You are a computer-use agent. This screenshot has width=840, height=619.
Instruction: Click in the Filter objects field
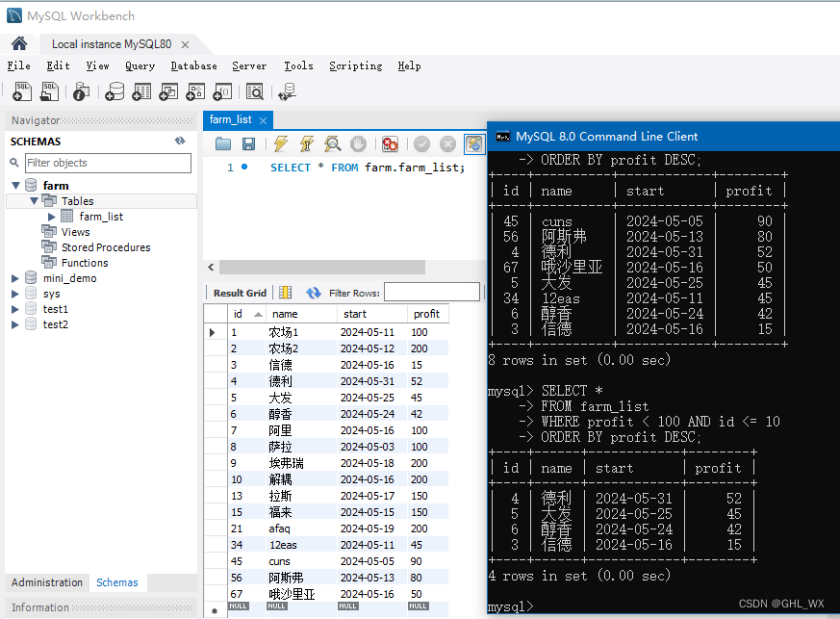108,163
